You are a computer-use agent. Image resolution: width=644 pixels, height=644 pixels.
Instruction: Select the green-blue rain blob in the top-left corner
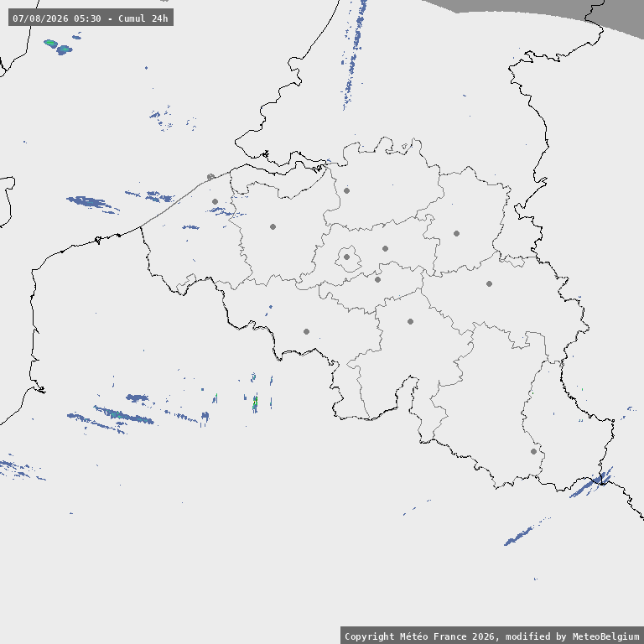tap(58, 47)
